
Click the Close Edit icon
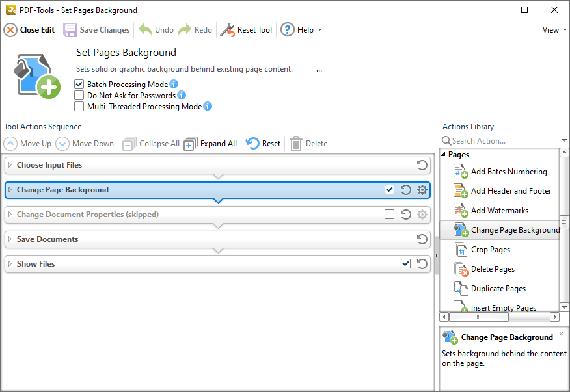[x=10, y=30]
